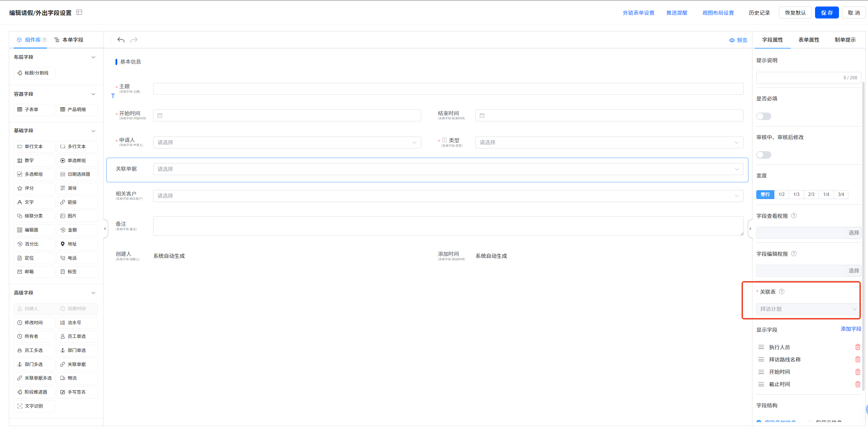The width and height of the screenshot is (868, 433).
Task: Click the 保存 button
Action: pos(826,13)
